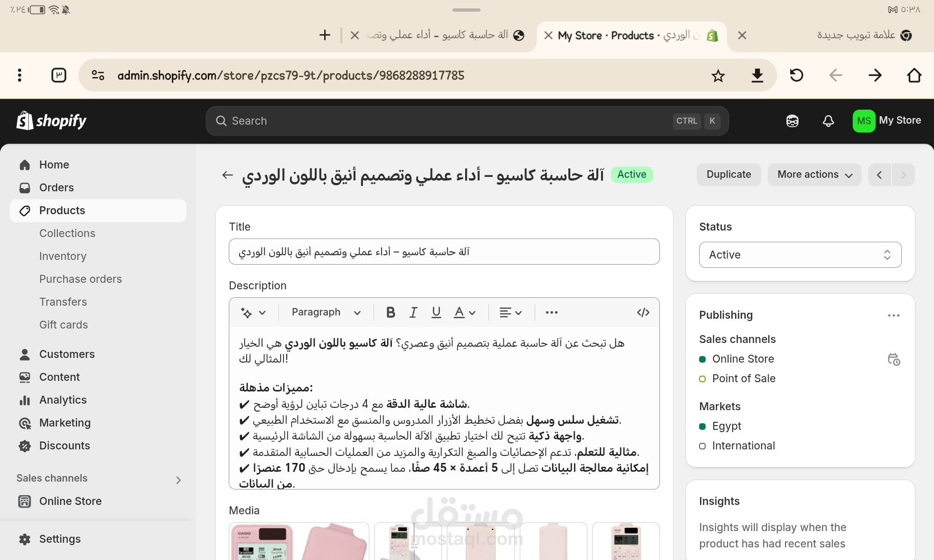Screen dimensions: 934x560
Task: Click the download icon in address bar
Action: (757, 75)
